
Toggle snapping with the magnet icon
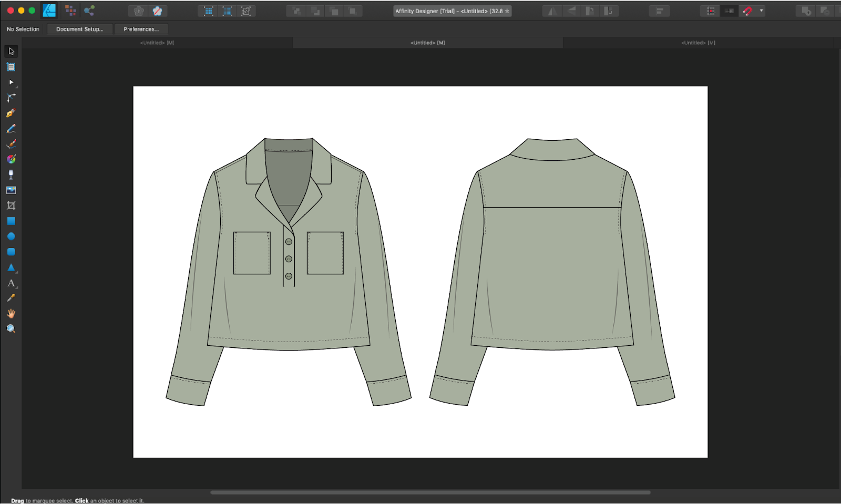(x=747, y=11)
